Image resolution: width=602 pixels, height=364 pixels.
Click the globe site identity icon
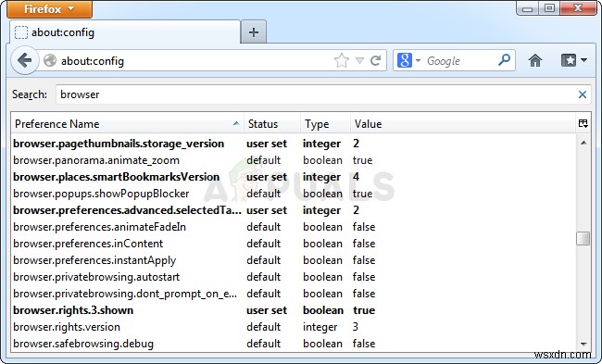(50, 61)
